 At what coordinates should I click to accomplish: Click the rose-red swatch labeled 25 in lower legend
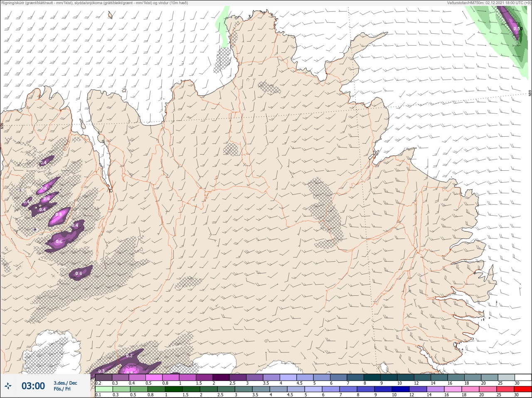pos(505,389)
